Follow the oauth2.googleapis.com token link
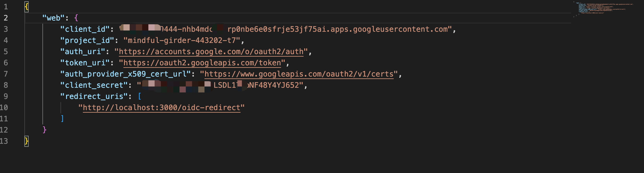 [x=202, y=63]
